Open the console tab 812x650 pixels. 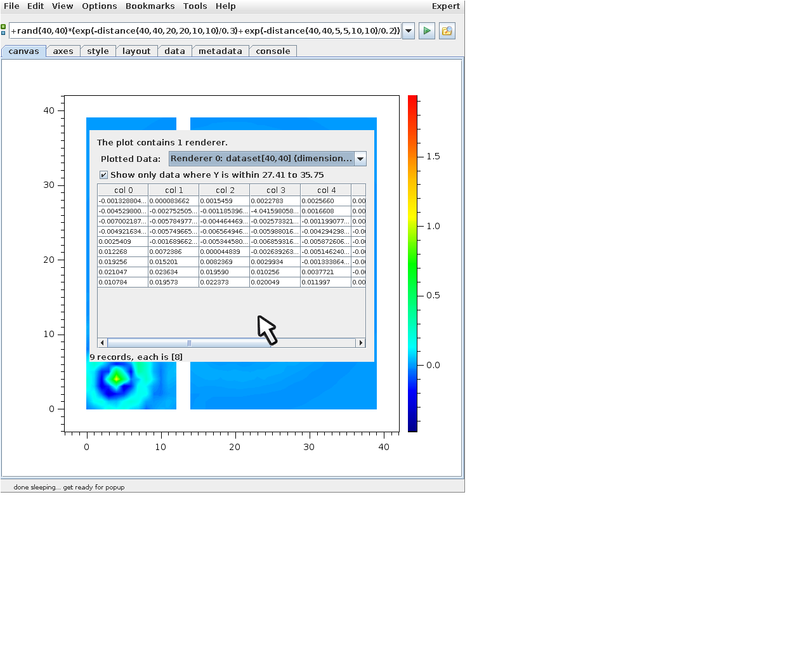point(273,51)
